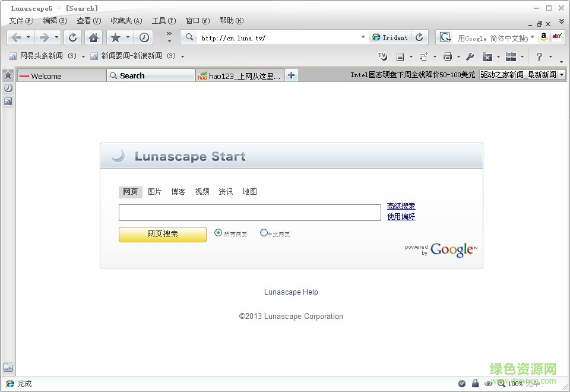The height and width of the screenshot is (392, 570).
Task: Open browser tools via the wrench icon
Action: point(471,56)
